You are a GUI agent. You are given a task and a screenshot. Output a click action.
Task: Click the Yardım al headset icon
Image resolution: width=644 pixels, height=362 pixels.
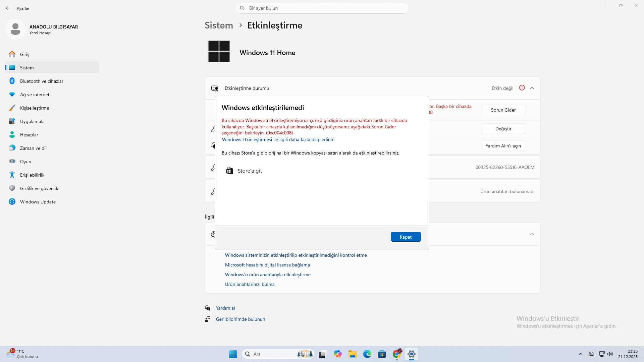[x=208, y=308]
